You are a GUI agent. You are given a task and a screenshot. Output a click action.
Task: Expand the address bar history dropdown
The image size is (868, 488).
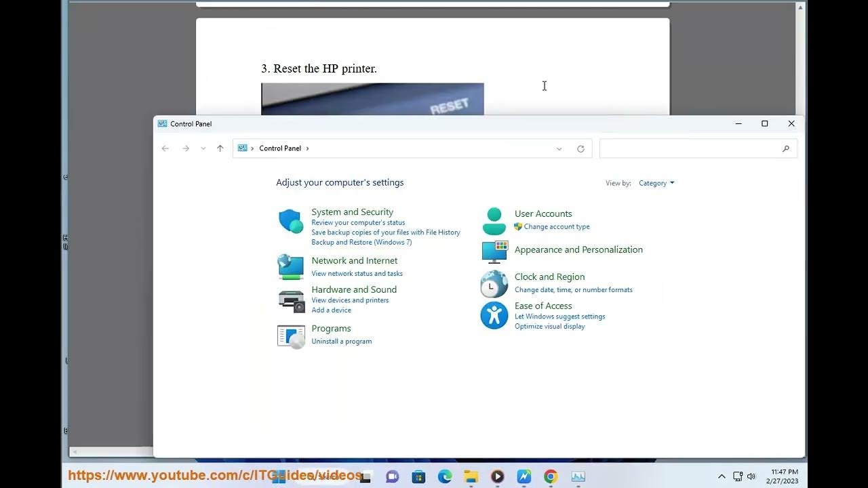[559, 149]
